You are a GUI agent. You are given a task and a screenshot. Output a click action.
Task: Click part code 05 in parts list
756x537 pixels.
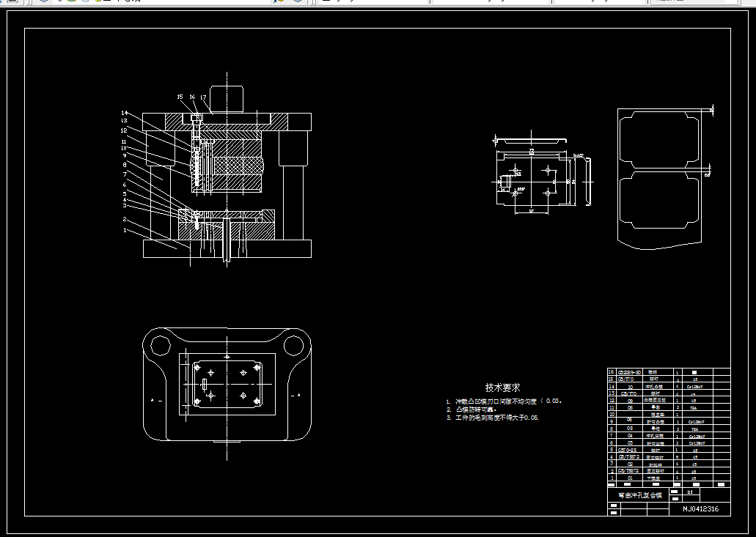(630, 428)
